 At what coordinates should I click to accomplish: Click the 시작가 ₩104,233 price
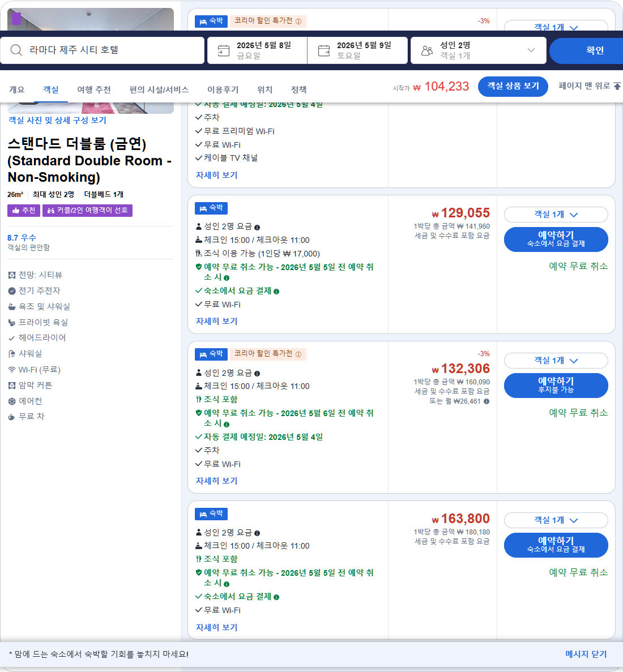point(431,87)
